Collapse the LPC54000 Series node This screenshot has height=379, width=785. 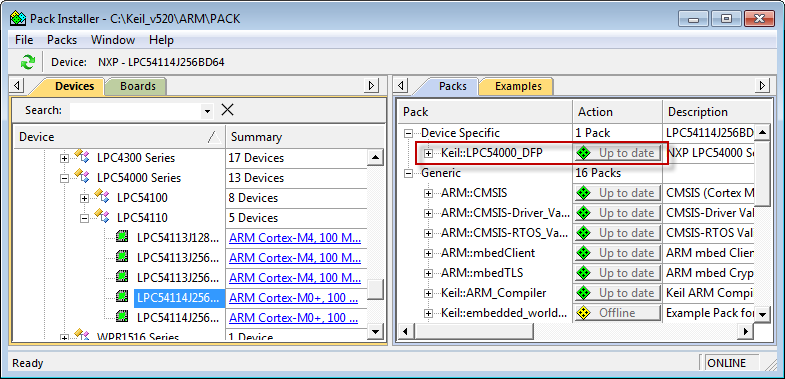point(64,178)
